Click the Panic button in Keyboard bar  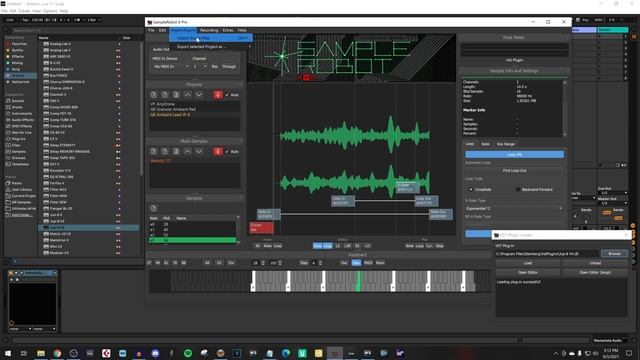(x=380, y=263)
